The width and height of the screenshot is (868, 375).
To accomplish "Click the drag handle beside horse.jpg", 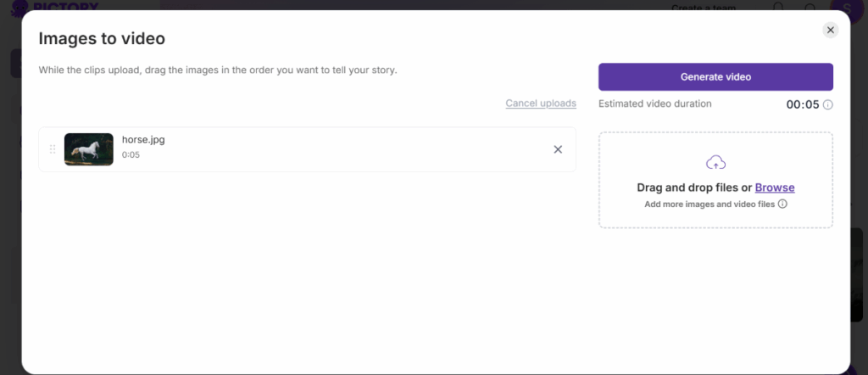I will click(x=53, y=149).
